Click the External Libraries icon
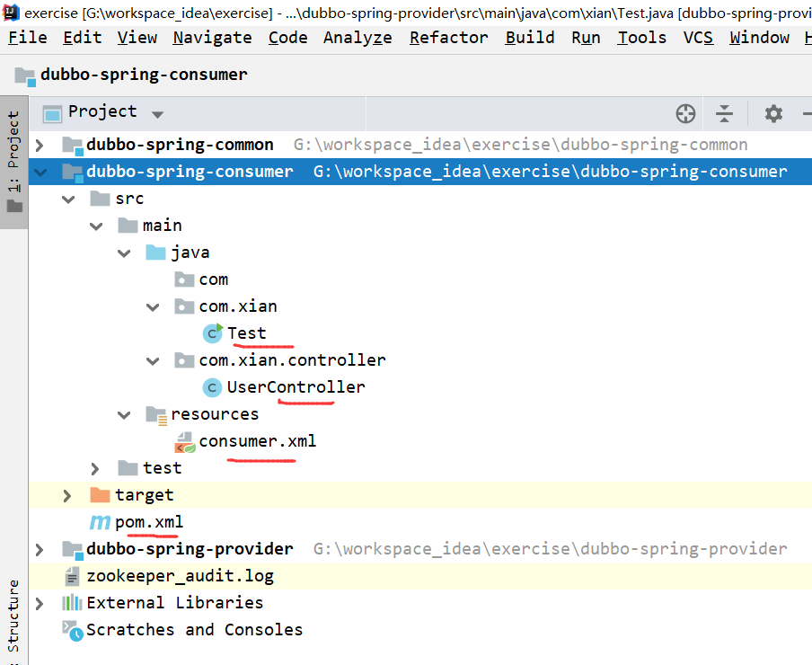Screen dimensions: 812x665 click(x=72, y=603)
